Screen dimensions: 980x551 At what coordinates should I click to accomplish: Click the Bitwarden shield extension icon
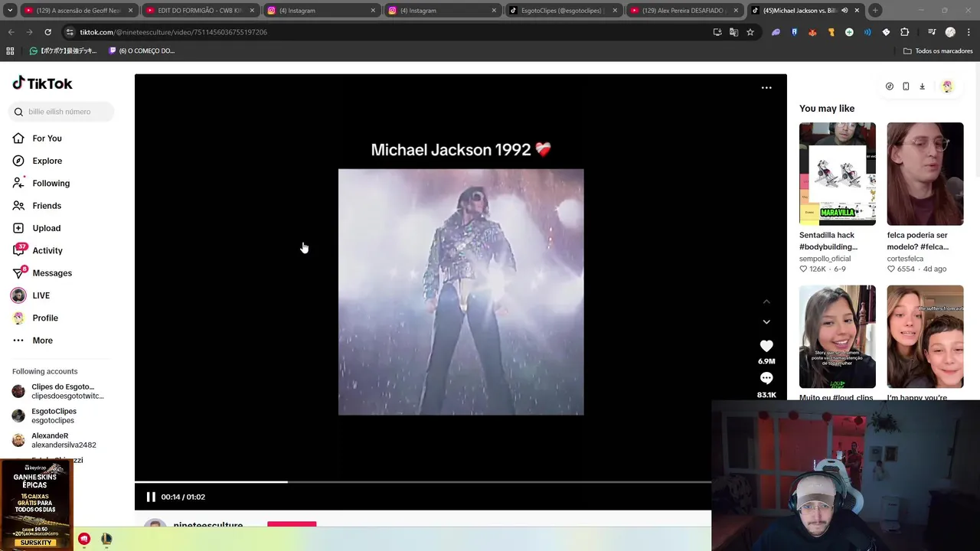click(794, 32)
